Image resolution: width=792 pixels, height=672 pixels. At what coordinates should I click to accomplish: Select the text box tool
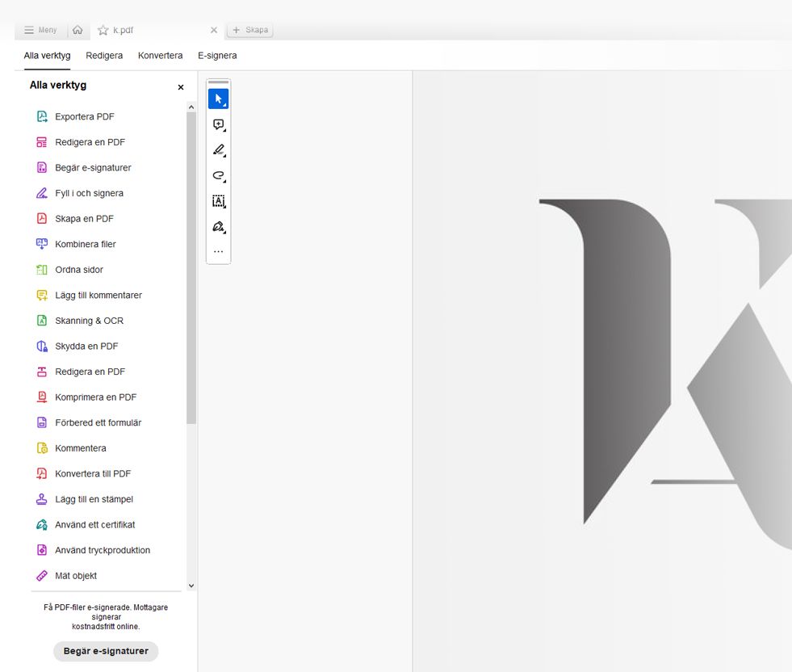click(x=218, y=201)
